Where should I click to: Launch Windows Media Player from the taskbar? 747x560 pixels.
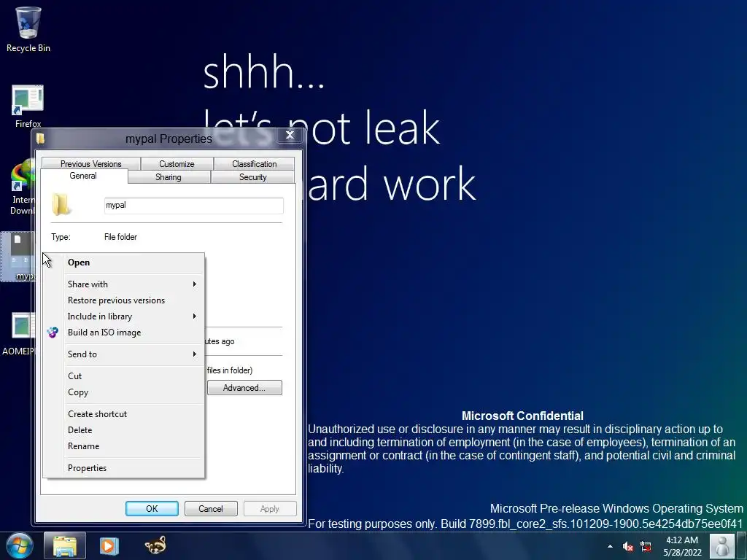click(109, 545)
